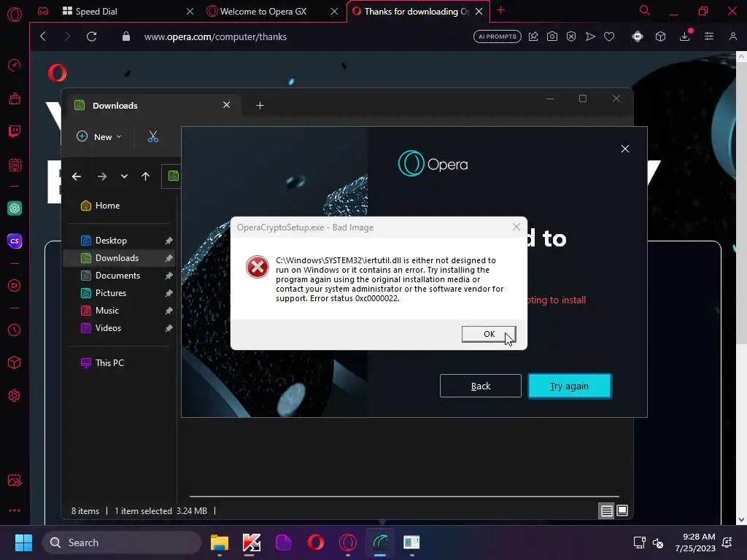
Task: Open the CS sidebar icon
Action: click(15, 241)
